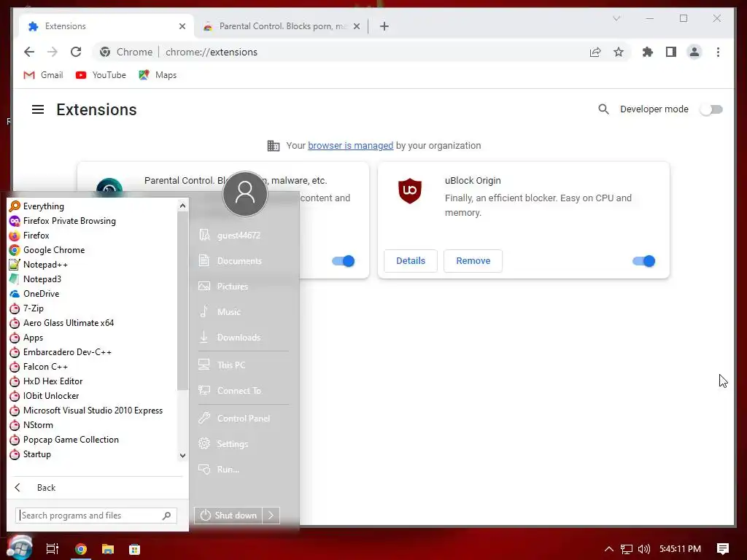Share this page icon in address bar

595,52
